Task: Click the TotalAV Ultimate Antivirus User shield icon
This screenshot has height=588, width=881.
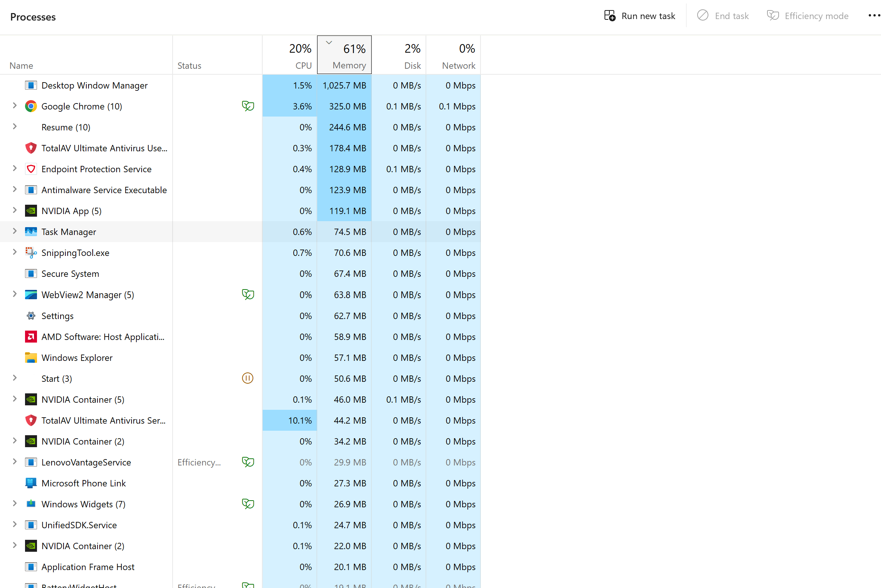Action: tap(31, 148)
